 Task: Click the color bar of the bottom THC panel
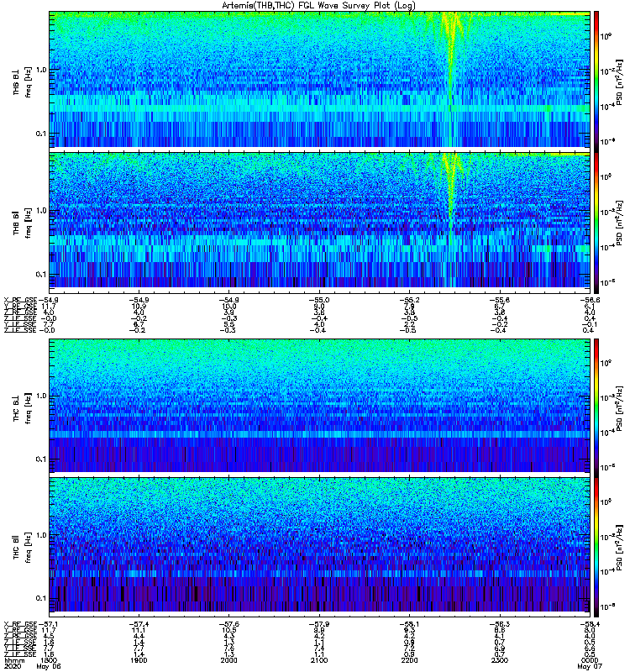pos(596,548)
